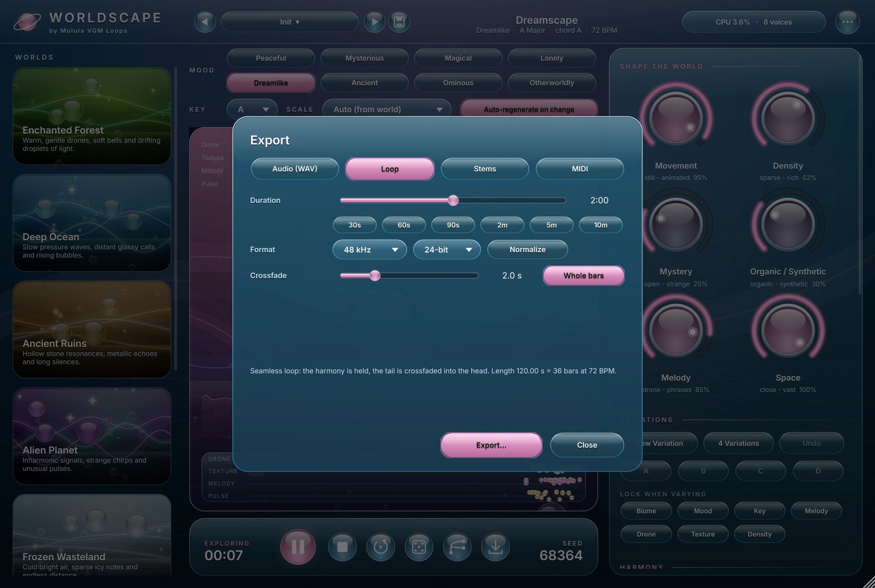This screenshot has width=875, height=588.
Task: Open the Key A dropdown
Action: coord(252,109)
